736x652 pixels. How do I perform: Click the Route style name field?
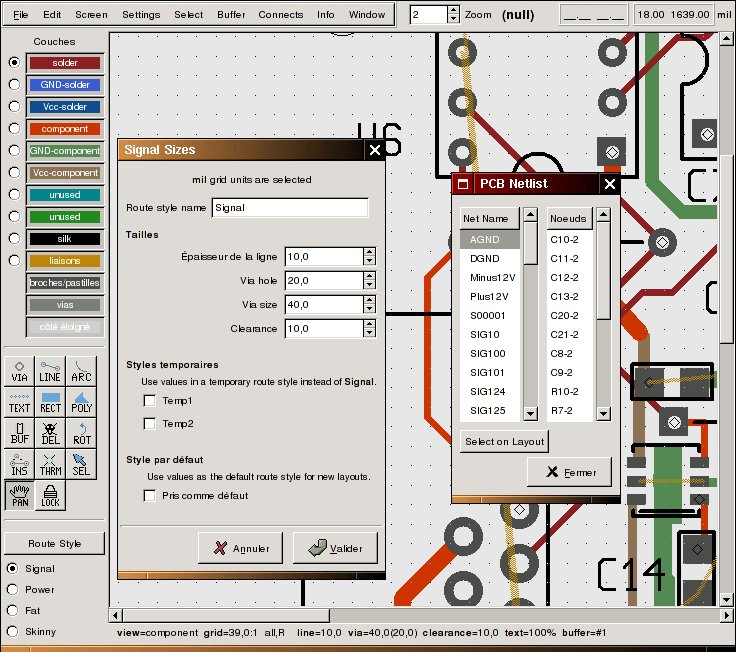point(290,208)
